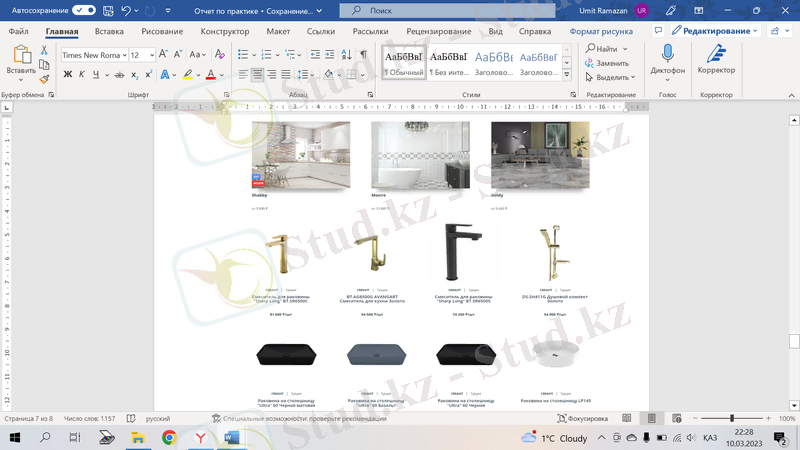Toggle the AutoSave switch
This screenshot has height=450, width=800.
84,10
